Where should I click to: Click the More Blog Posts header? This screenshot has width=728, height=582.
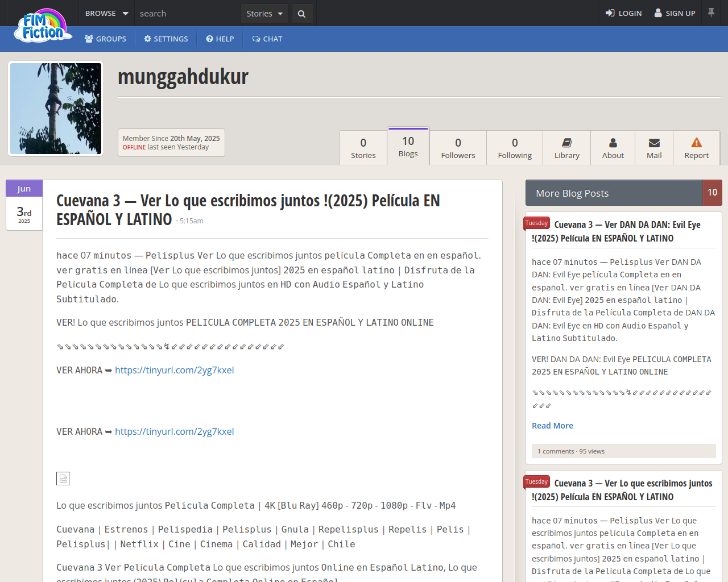pos(614,193)
